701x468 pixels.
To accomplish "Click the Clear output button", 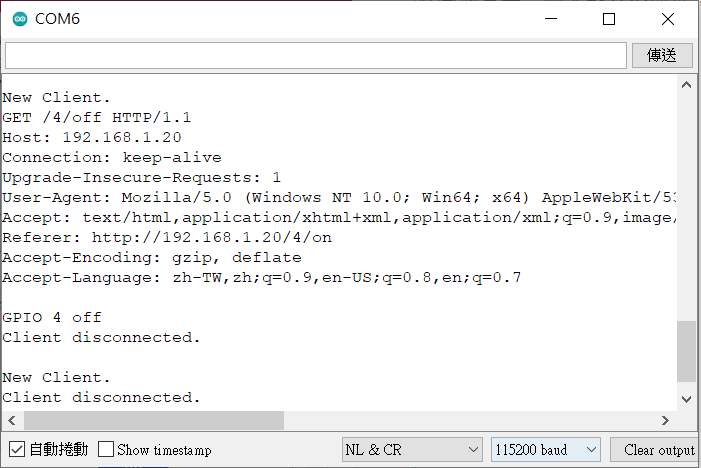I will tap(657, 450).
